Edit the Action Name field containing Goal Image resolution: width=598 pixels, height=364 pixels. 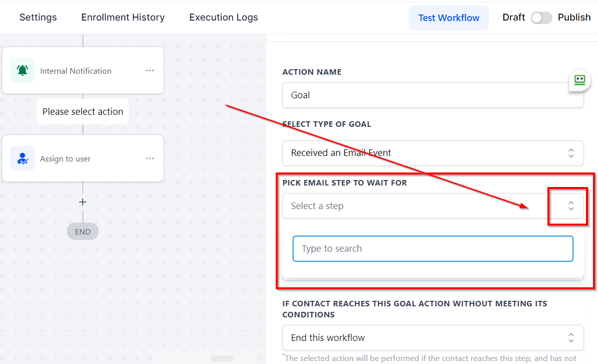[x=433, y=95]
